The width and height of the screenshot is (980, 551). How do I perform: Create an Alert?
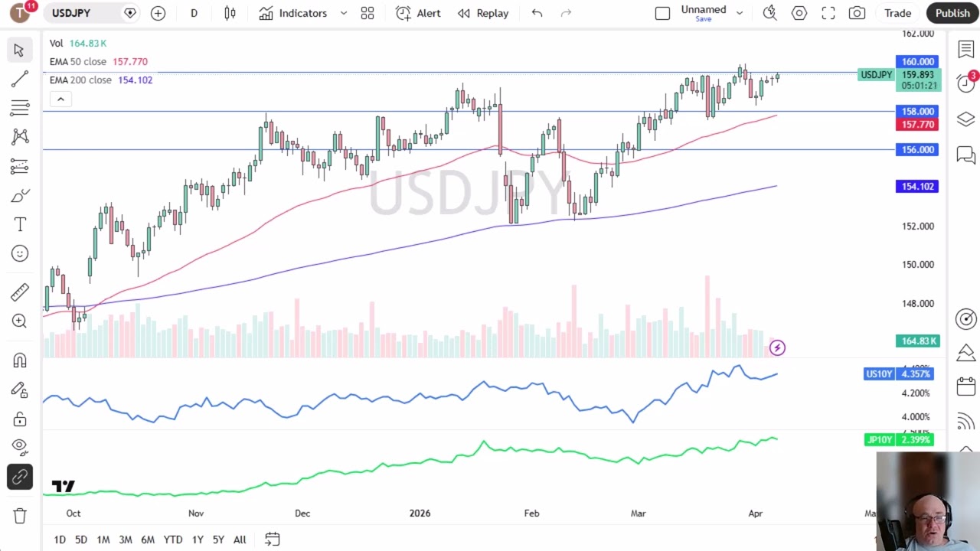[x=418, y=13]
